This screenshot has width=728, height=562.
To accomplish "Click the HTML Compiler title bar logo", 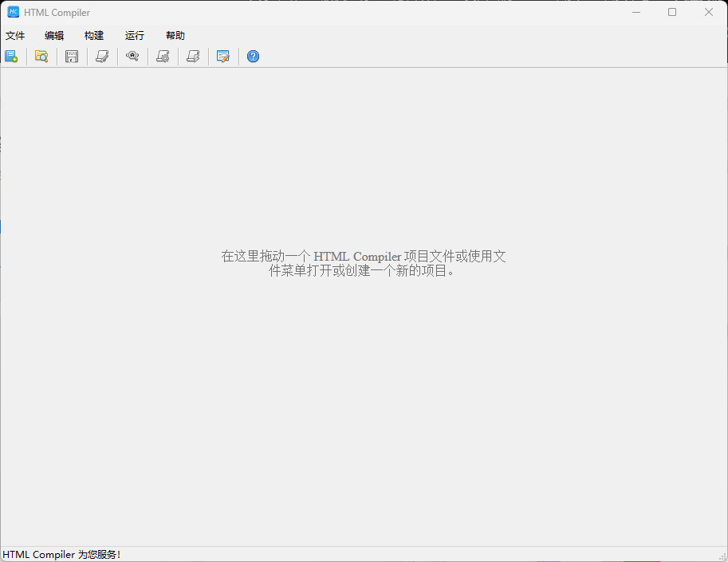I will [x=13, y=12].
